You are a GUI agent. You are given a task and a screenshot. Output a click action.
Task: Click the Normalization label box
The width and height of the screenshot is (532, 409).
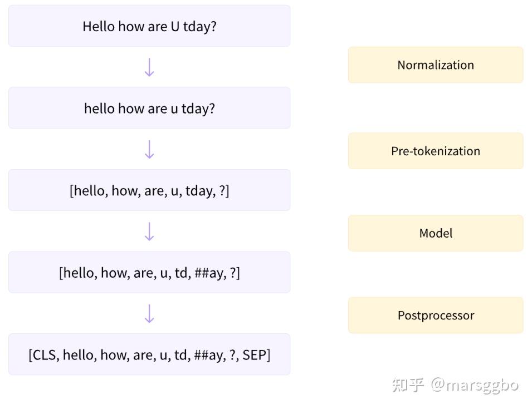click(x=436, y=65)
